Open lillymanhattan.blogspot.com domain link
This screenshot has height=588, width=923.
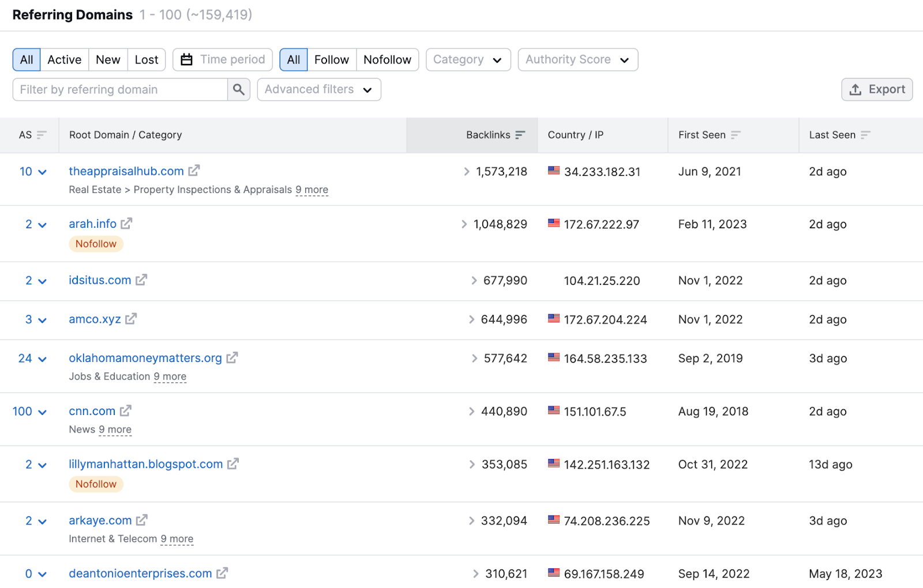click(146, 463)
